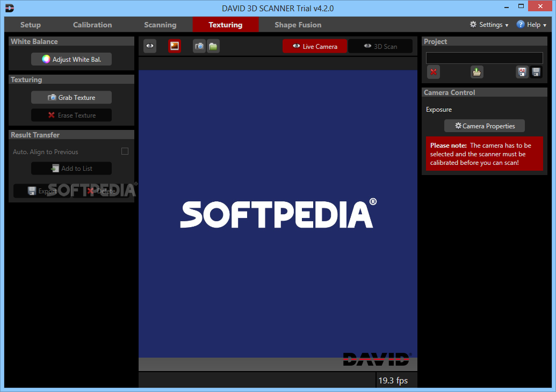Click the White Balance panel header
556x392 pixels.
click(71, 41)
